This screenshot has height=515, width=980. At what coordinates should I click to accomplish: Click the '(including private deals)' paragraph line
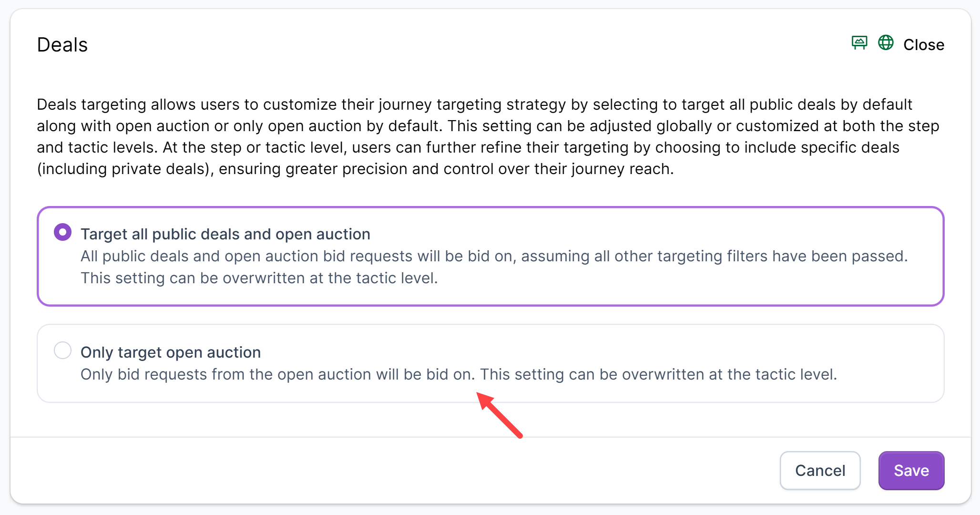point(355,169)
